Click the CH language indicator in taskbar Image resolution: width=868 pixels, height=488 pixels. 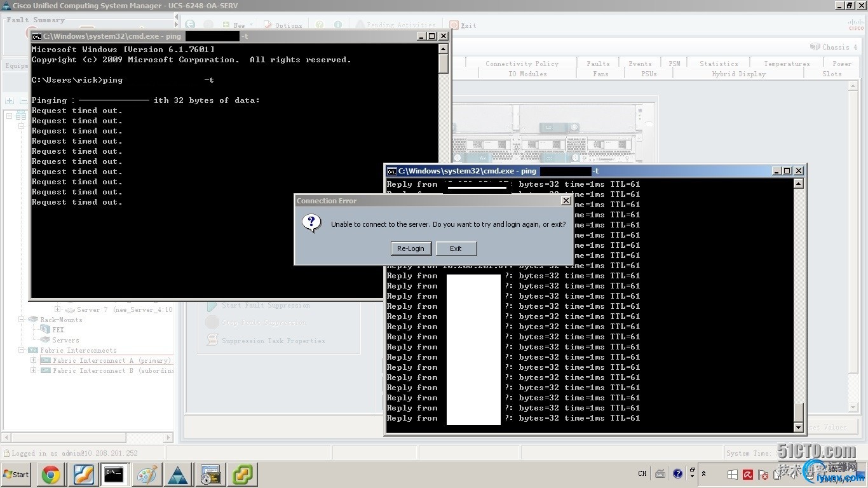[642, 474]
